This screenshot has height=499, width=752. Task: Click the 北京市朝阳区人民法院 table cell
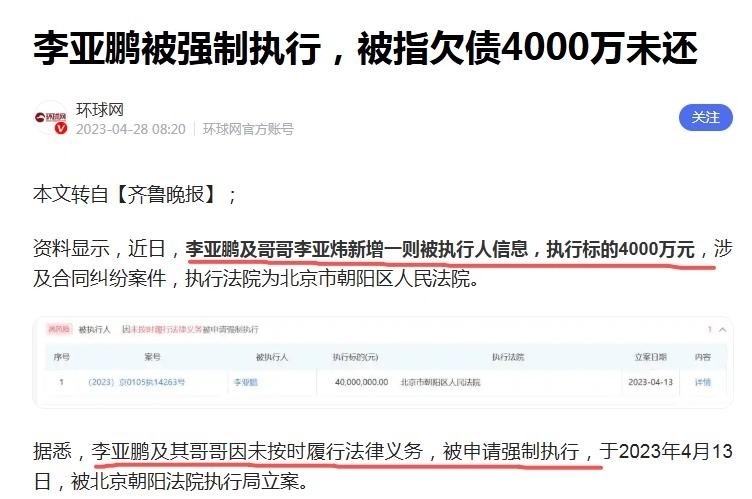tap(440, 382)
